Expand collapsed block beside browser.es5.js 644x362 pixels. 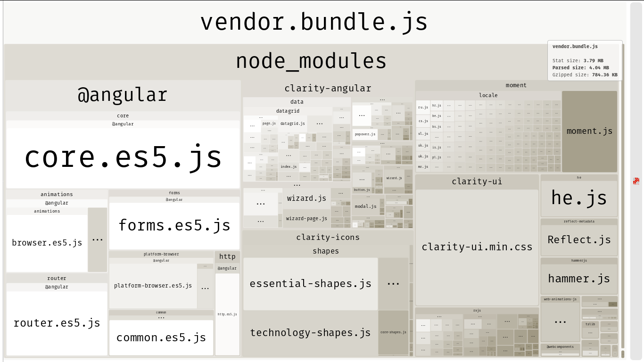(x=98, y=239)
